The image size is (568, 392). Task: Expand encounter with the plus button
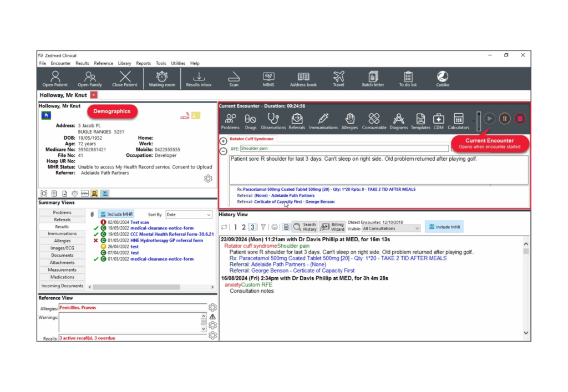pyautogui.click(x=223, y=141)
